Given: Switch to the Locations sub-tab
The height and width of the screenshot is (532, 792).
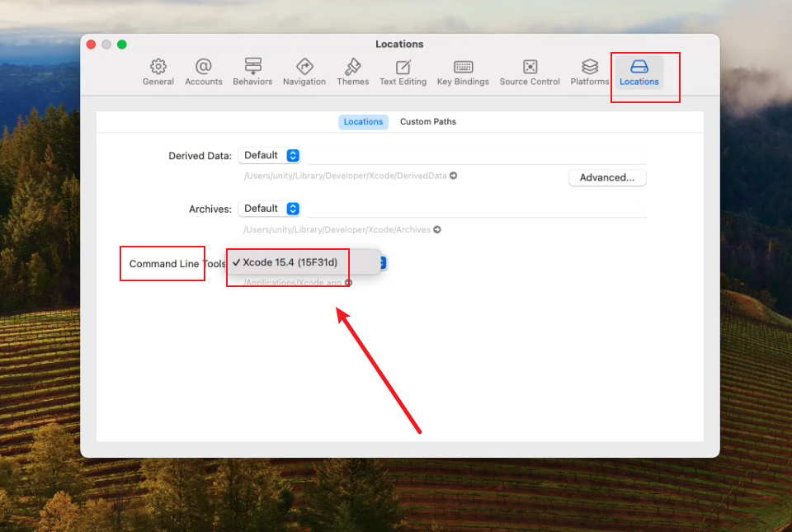Looking at the screenshot, I should click(363, 121).
